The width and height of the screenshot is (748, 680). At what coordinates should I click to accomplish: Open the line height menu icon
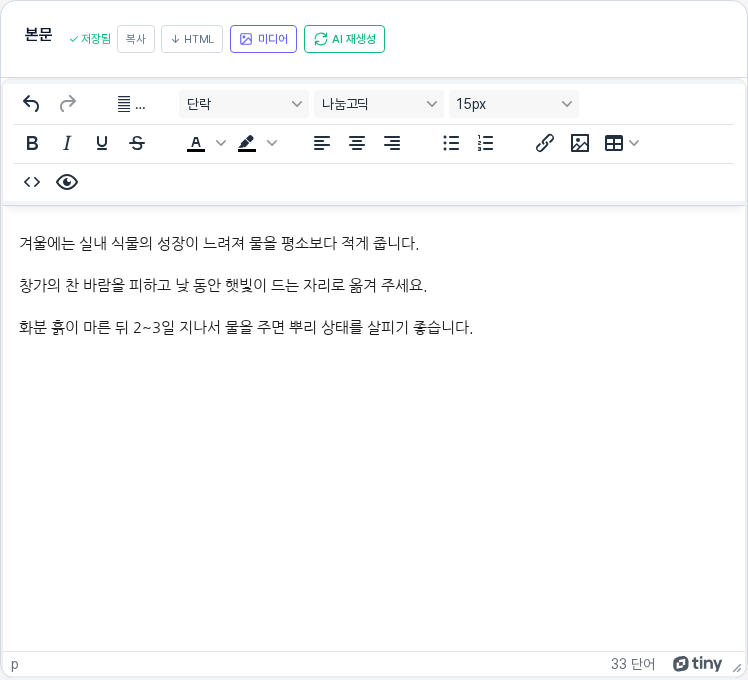[131, 104]
